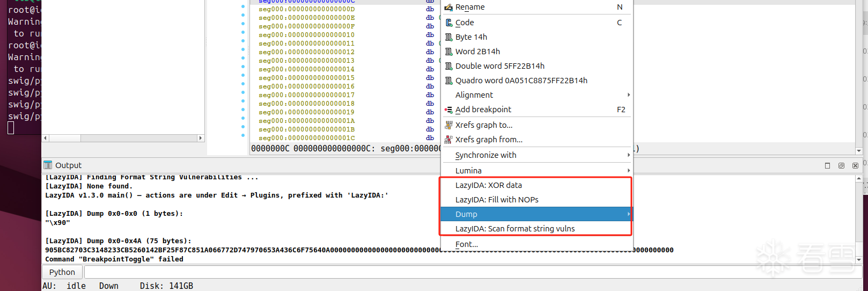Click the LazyIDA v1.3.0 main() output line
Screen dimensions: 868x291
[x=217, y=195]
